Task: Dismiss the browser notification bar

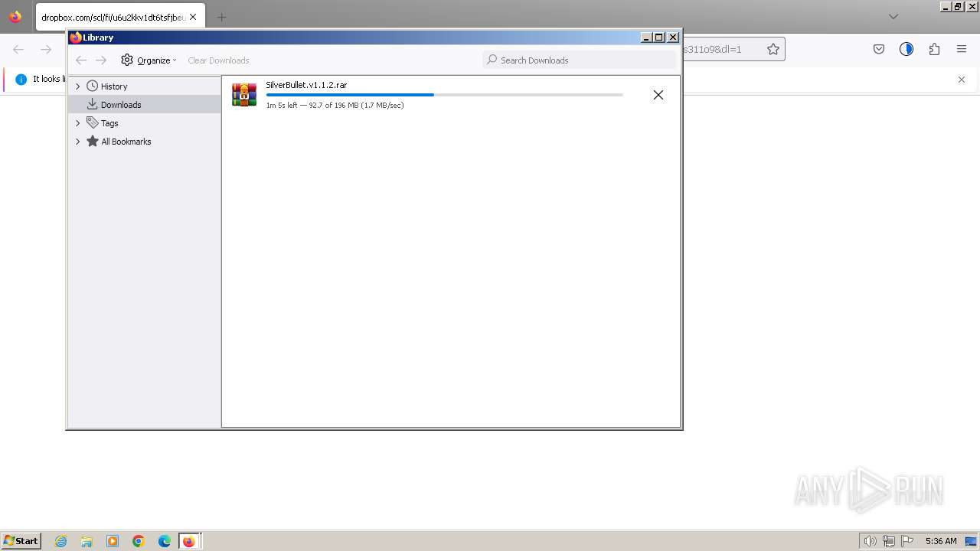Action: tap(962, 80)
